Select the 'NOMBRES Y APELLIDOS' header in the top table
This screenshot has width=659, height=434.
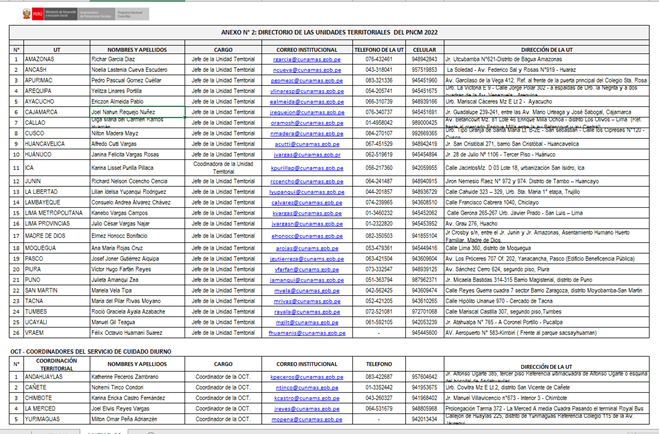137,50
